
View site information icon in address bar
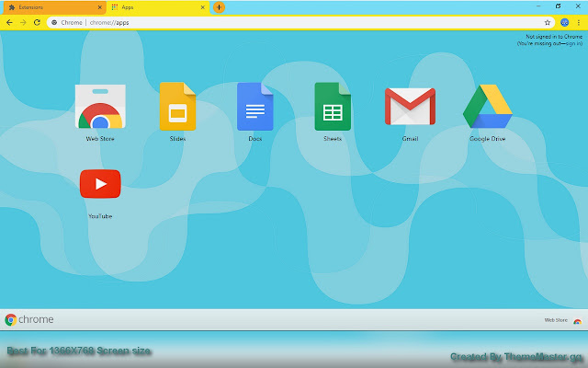pos(54,22)
